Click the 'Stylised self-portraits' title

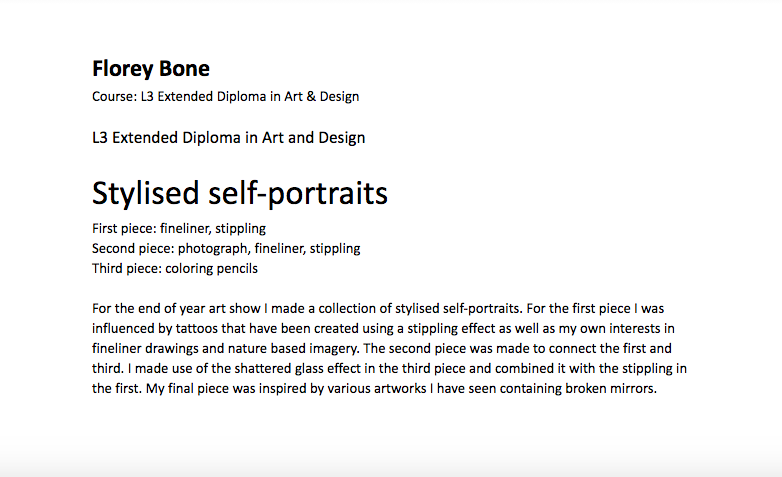(x=240, y=193)
